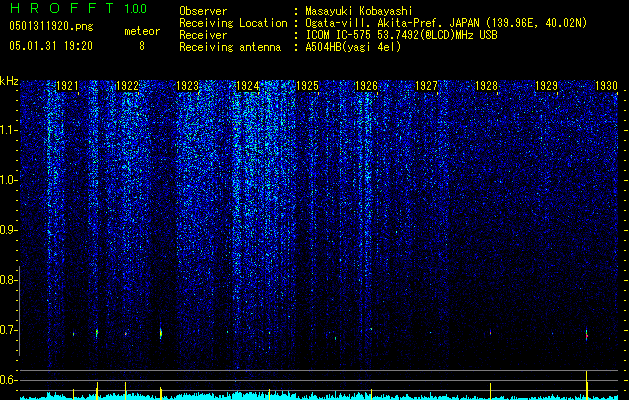
Task: Click the 1923 time marker label
Action: [x=187, y=86]
